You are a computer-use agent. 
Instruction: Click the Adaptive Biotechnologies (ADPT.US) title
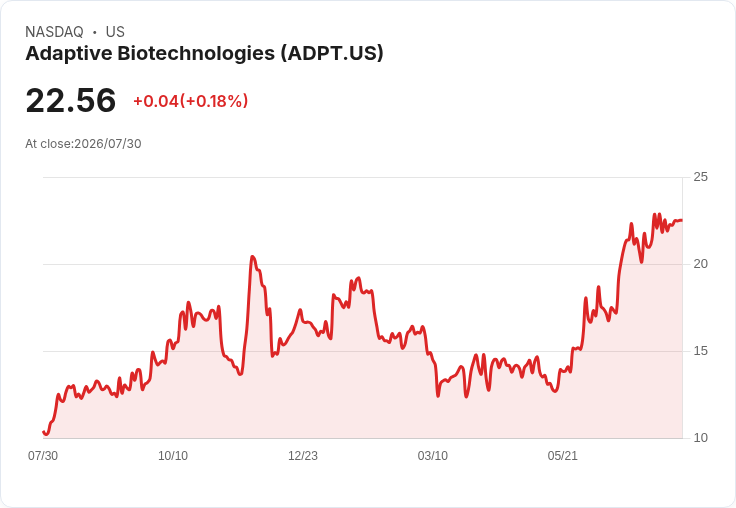204,54
